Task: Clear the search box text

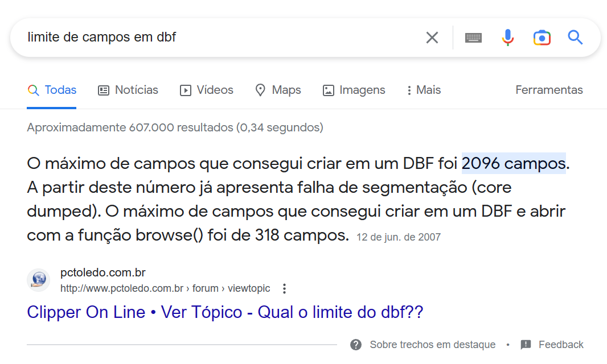Action: click(432, 38)
